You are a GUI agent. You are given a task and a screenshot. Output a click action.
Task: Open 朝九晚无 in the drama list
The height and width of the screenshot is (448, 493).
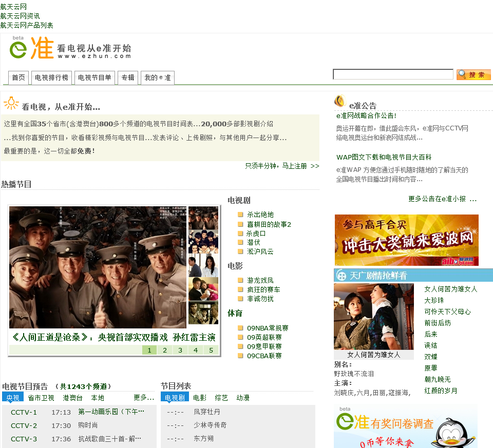438,380
